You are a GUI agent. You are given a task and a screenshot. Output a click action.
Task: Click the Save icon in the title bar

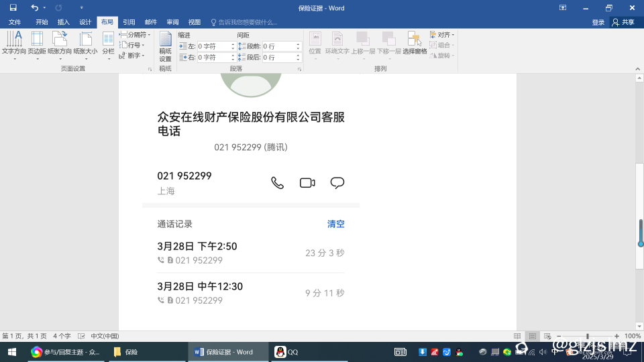tap(13, 8)
